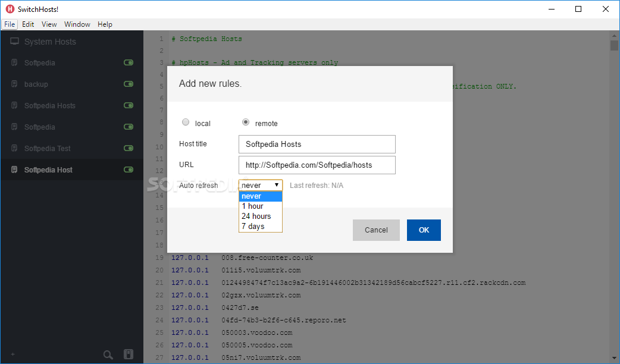Open the Help menu
The image size is (620, 364).
coord(105,24)
